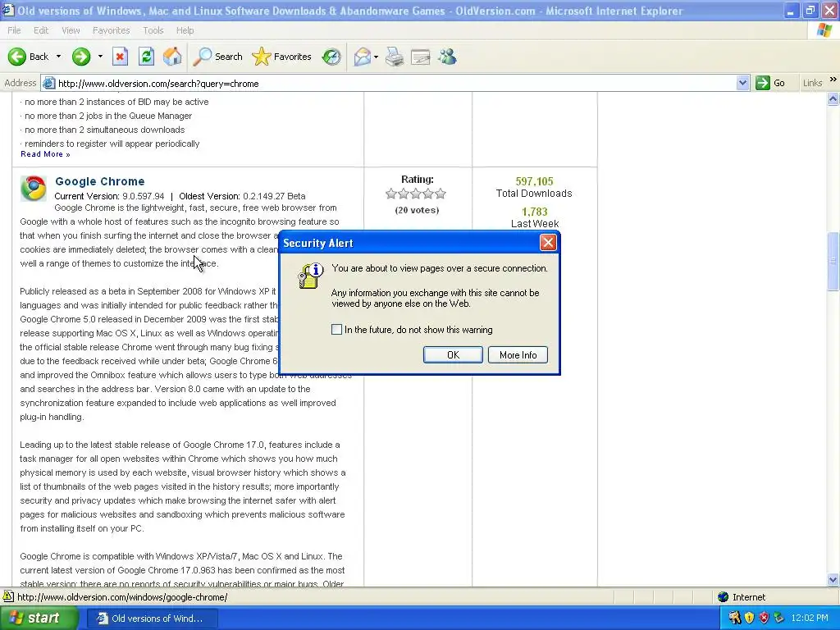Close the Security Alert dialog
The width and height of the screenshot is (840, 630).
[548, 243]
